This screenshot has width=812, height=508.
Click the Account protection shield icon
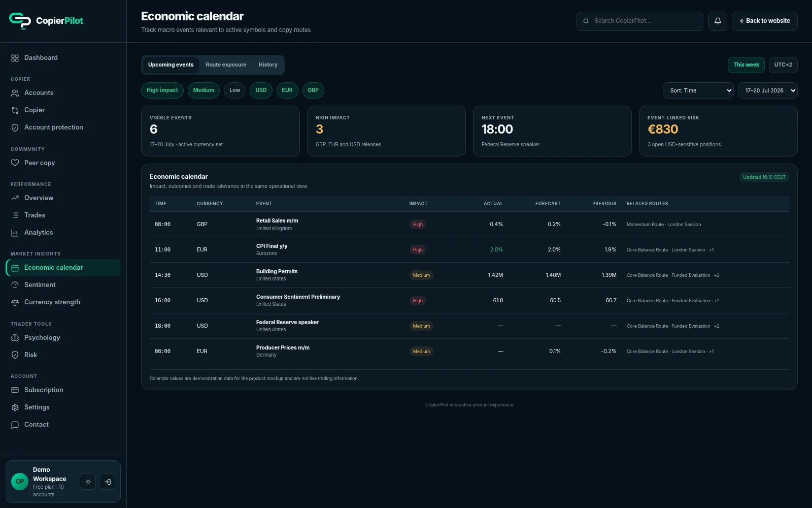click(x=15, y=128)
